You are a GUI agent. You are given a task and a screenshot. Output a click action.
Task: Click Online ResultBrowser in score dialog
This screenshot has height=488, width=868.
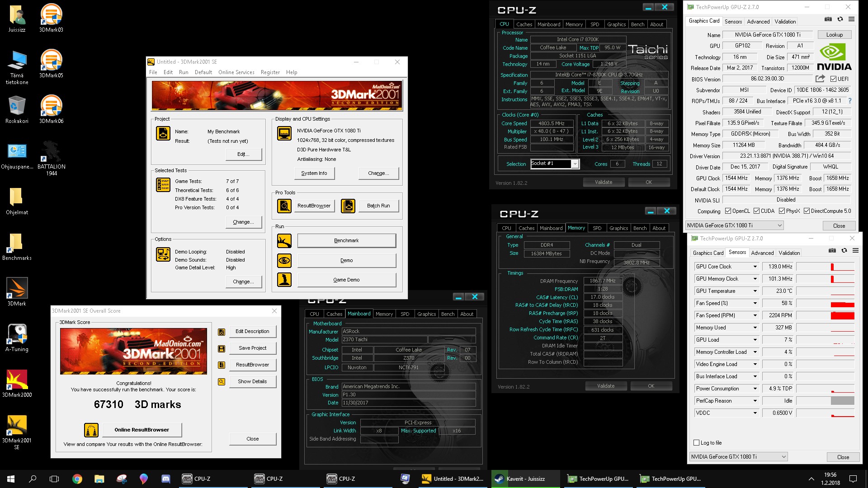coord(142,430)
